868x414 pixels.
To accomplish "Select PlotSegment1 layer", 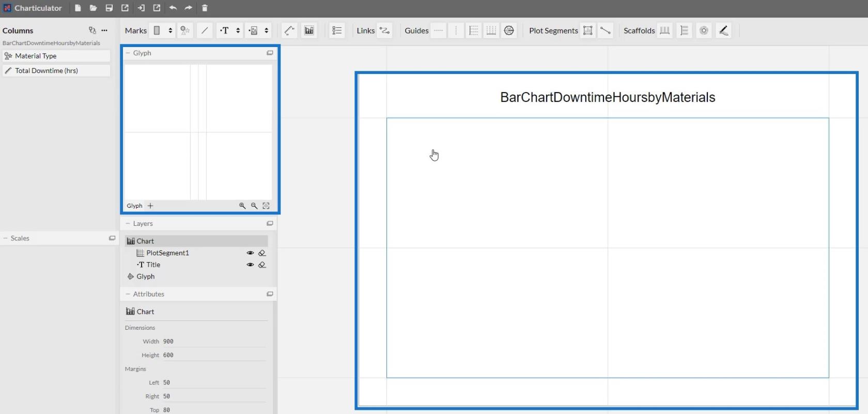I will coord(167,253).
